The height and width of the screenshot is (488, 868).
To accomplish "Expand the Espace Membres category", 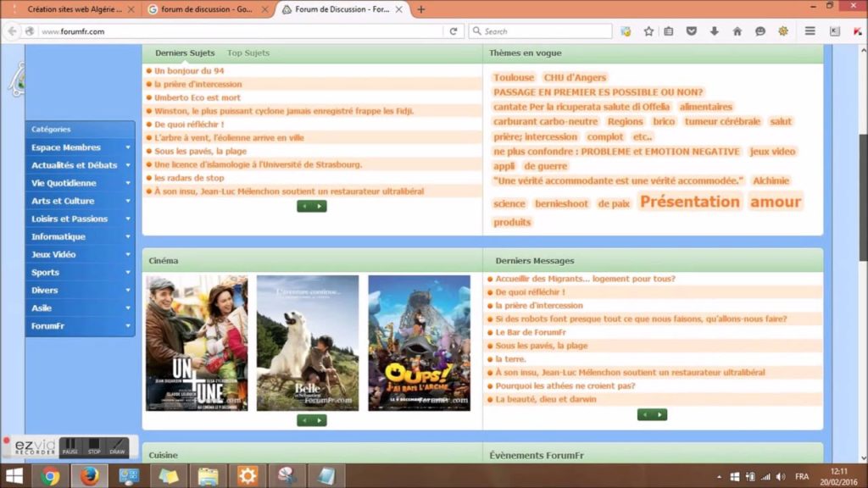I will pos(81,147).
